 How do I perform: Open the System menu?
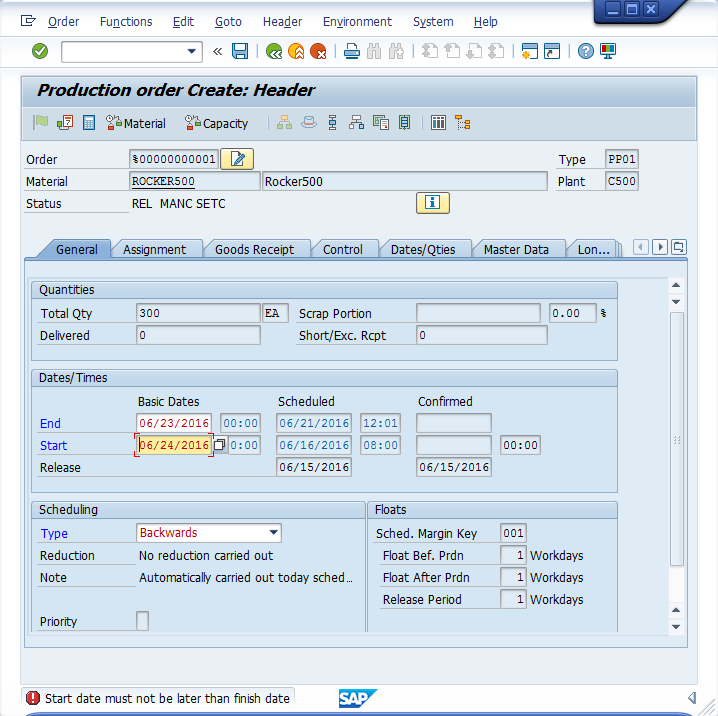(433, 22)
